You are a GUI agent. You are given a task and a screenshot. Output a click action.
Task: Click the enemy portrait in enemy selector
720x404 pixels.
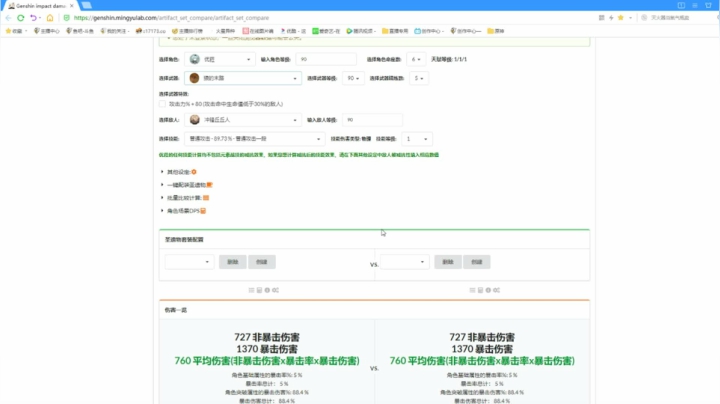(195, 120)
